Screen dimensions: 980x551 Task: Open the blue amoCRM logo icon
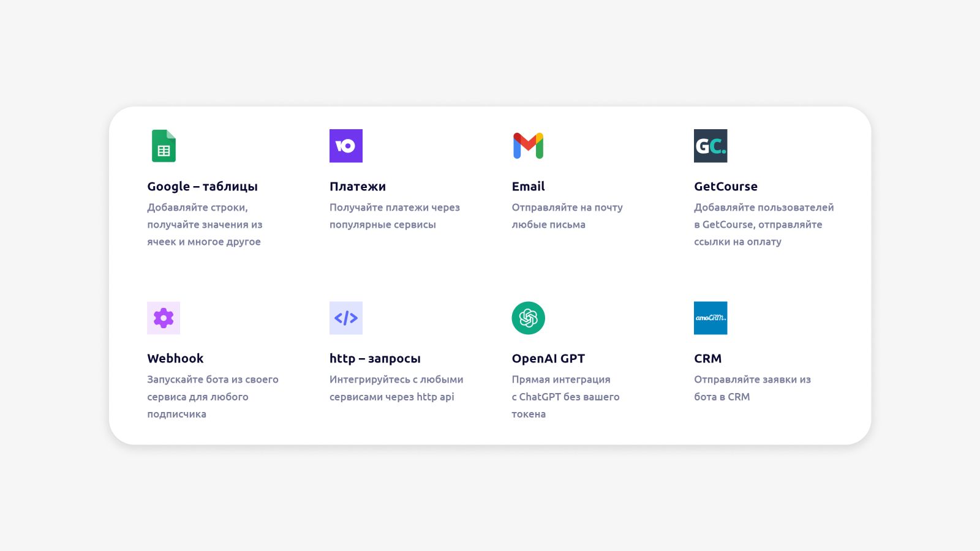(710, 318)
